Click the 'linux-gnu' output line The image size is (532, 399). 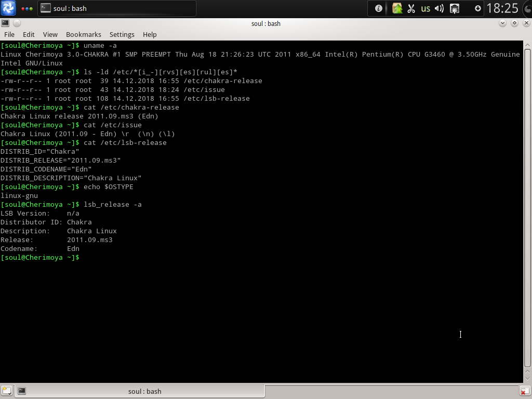pyautogui.click(x=19, y=195)
